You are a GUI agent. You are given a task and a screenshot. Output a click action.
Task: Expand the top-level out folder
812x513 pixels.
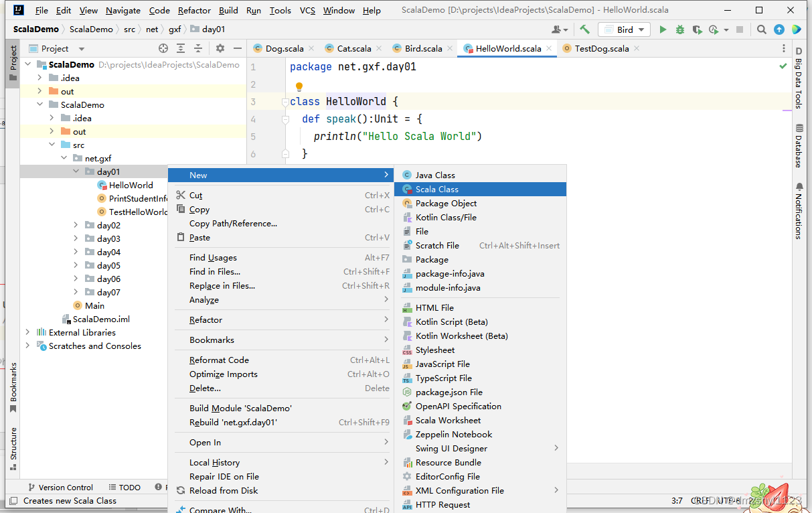click(39, 91)
